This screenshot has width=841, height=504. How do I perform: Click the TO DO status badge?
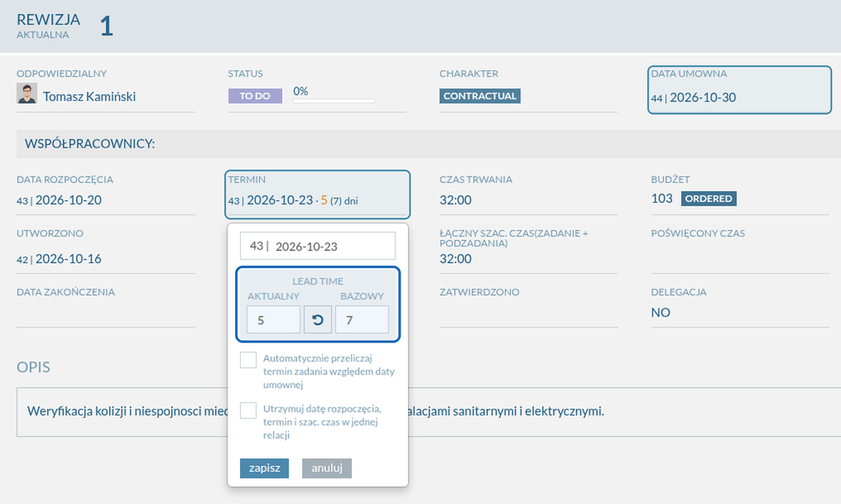[255, 96]
